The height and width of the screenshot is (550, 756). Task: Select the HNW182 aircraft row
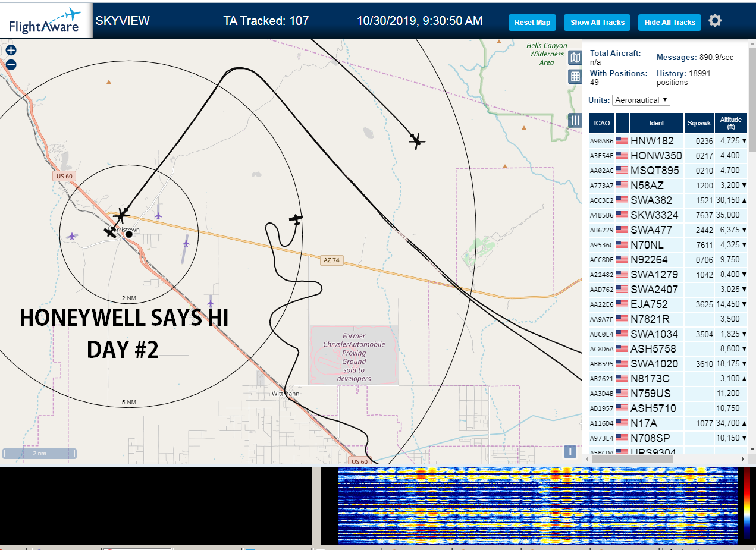[x=668, y=141]
